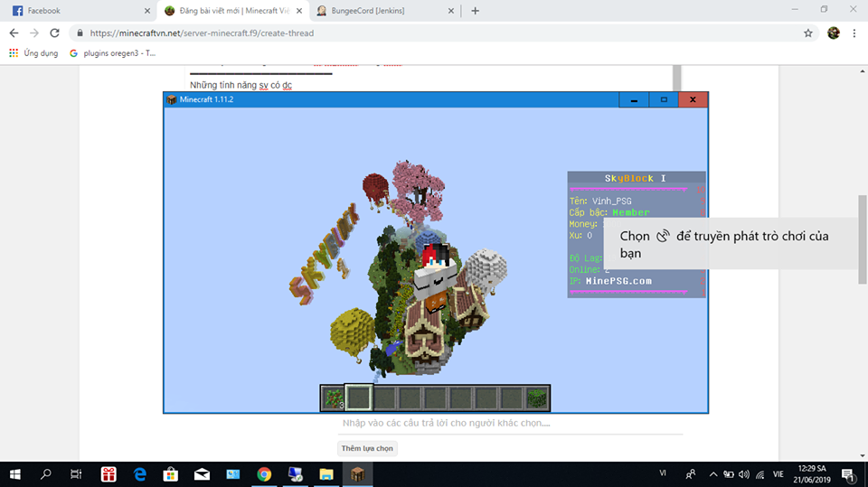The height and width of the screenshot is (487, 868).
Task: Open Task View on the taskbar
Action: (76, 474)
